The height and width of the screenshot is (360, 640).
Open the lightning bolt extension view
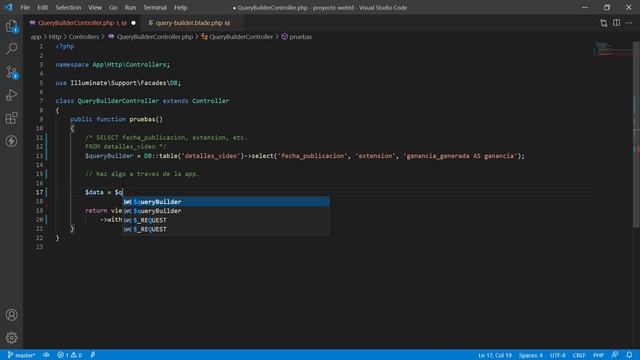pyautogui.click(x=11, y=141)
